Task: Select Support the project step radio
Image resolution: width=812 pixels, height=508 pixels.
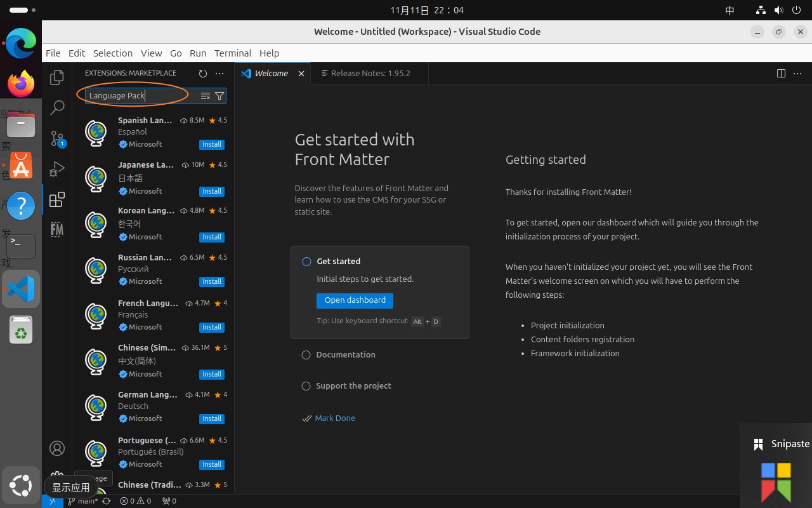Action: tap(306, 386)
